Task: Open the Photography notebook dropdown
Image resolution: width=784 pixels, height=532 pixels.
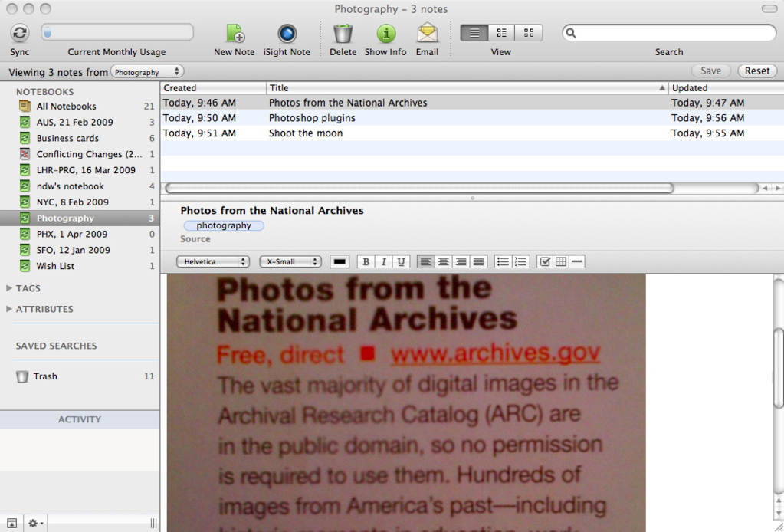Action: [147, 72]
